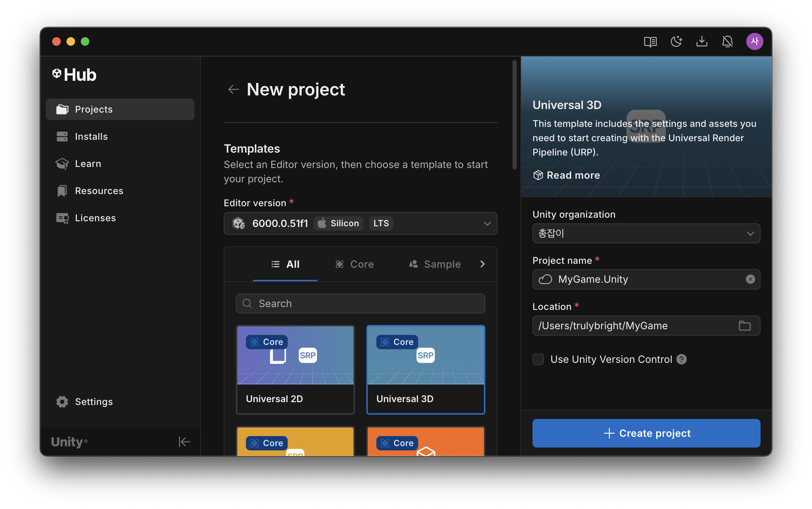The width and height of the screenshot is (812, 509).
Task: Open the Installs section in the sidebar
Action: pos(91,136)
